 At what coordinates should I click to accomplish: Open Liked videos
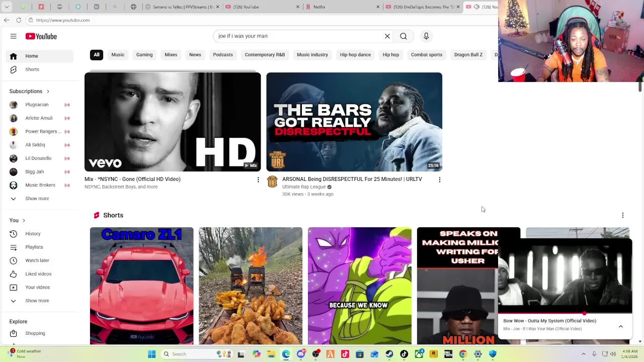point(40,274)
